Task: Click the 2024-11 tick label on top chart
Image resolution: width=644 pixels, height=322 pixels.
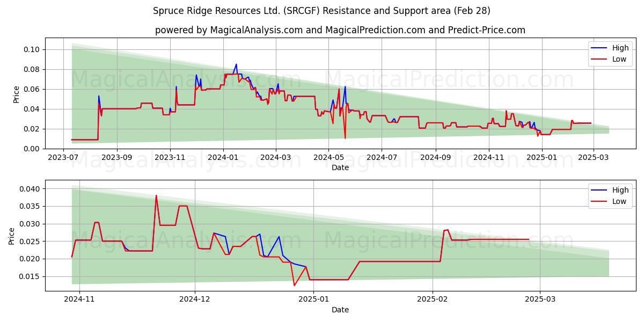Action: coord(488,158)
